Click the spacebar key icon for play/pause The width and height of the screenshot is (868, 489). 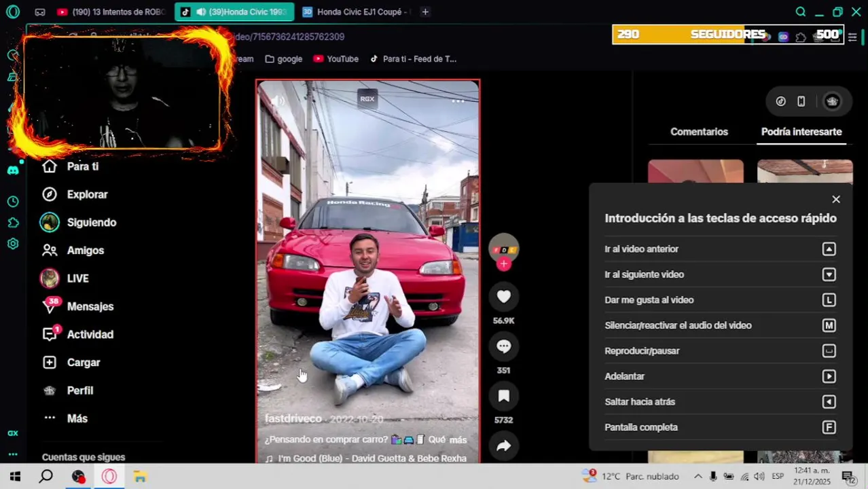click(x=829, y=351)
